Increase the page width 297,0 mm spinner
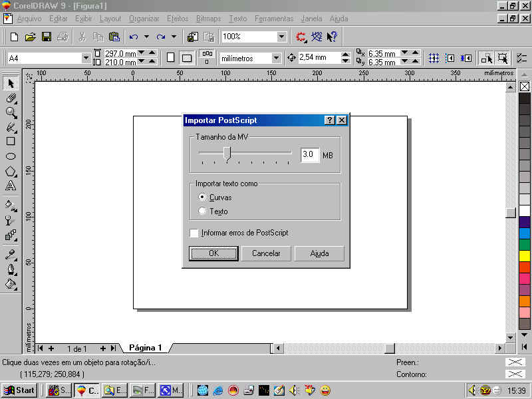 point(152,53)
